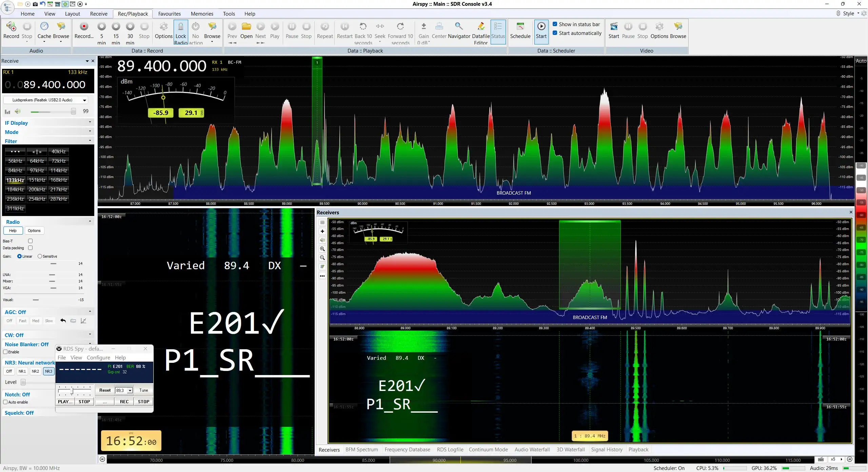Open RDS Spy frequency dropdown

pyautogui.click(x=130, y=391)
